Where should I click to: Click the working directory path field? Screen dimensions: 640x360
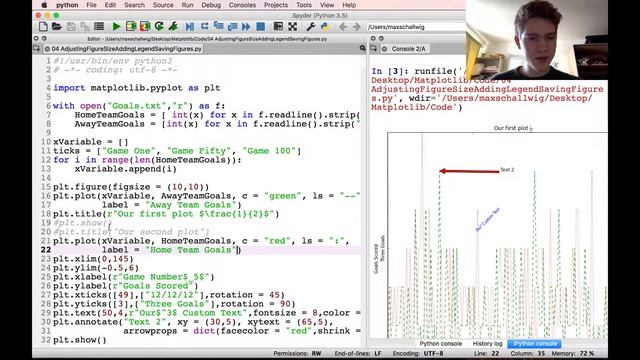click(x=416, y=27)
